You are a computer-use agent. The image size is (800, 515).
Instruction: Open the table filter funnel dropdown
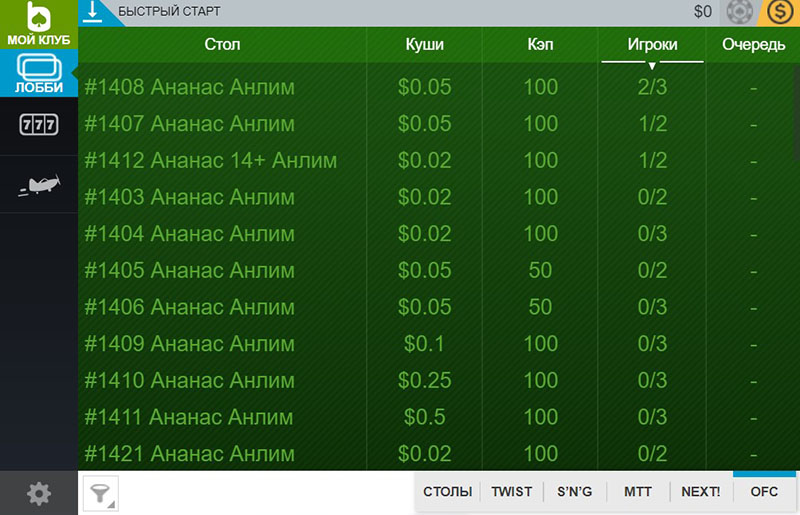(x=101, y=493)
